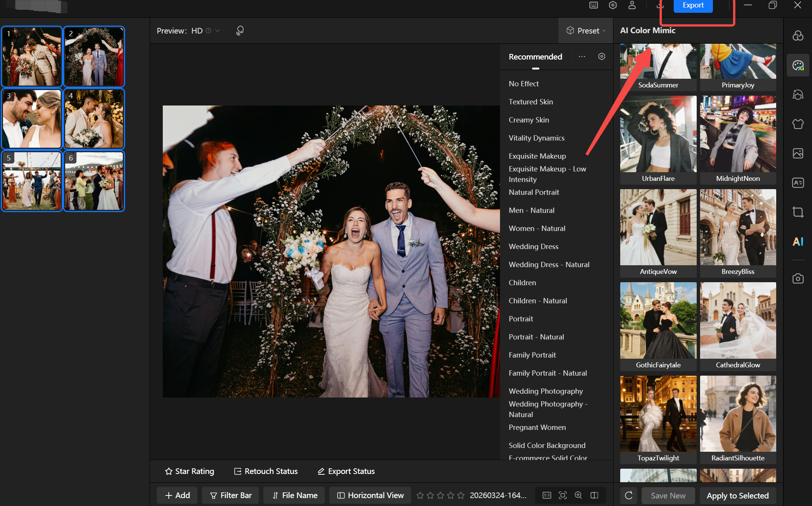
Task: Click Apply to Selected button
Action: click(x=737, y=495)
